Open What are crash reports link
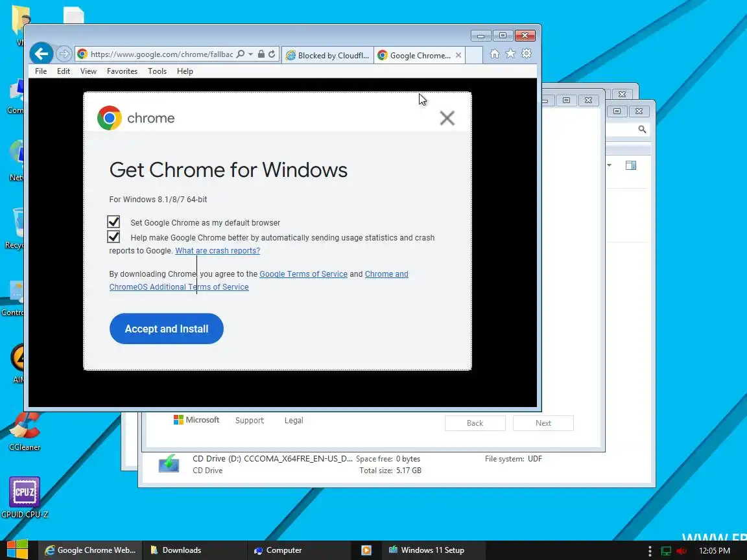 click(x=218, y=250)
